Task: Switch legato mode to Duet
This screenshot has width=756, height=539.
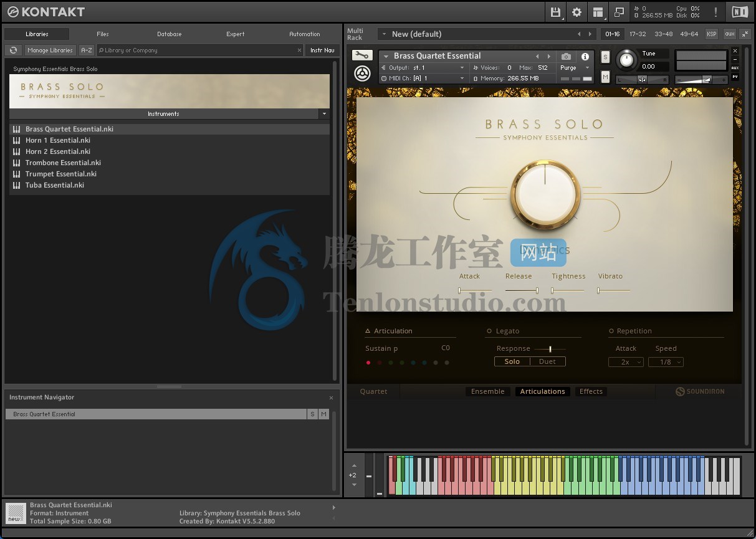Action: [548, 361]
